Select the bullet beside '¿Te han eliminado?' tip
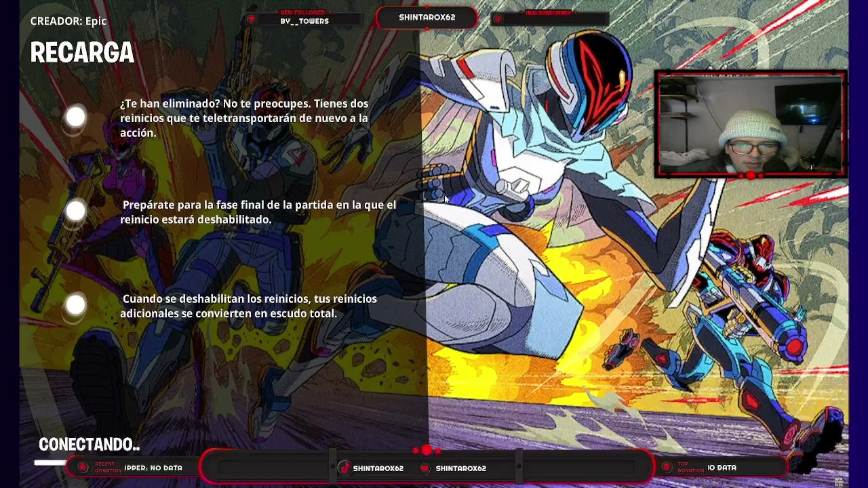868x488 pixels. point(76,118)
